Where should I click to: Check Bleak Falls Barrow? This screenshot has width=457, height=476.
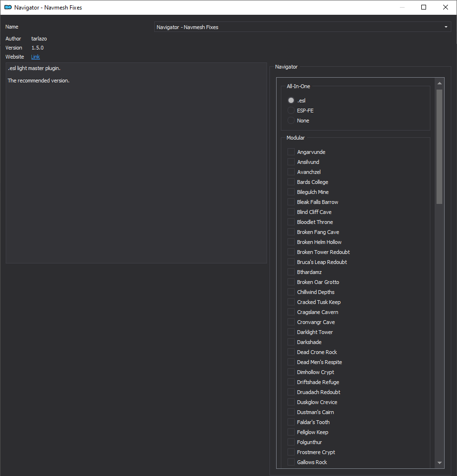(291, 202)
